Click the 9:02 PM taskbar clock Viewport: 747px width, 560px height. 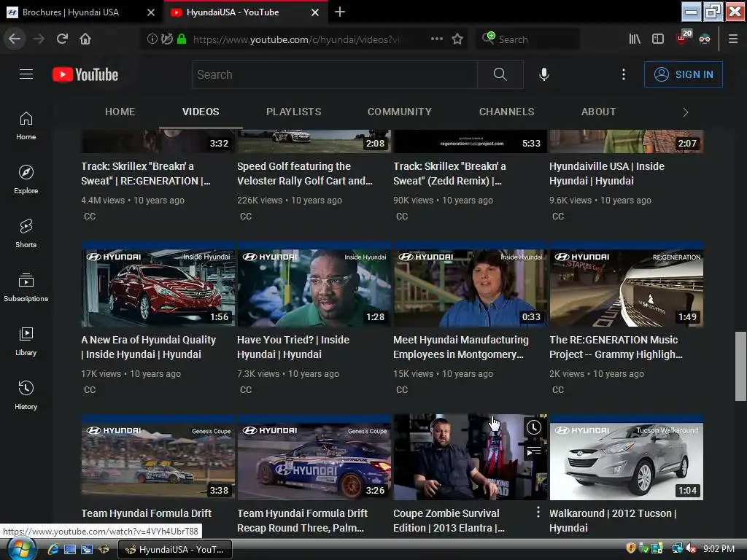(719, 549)
